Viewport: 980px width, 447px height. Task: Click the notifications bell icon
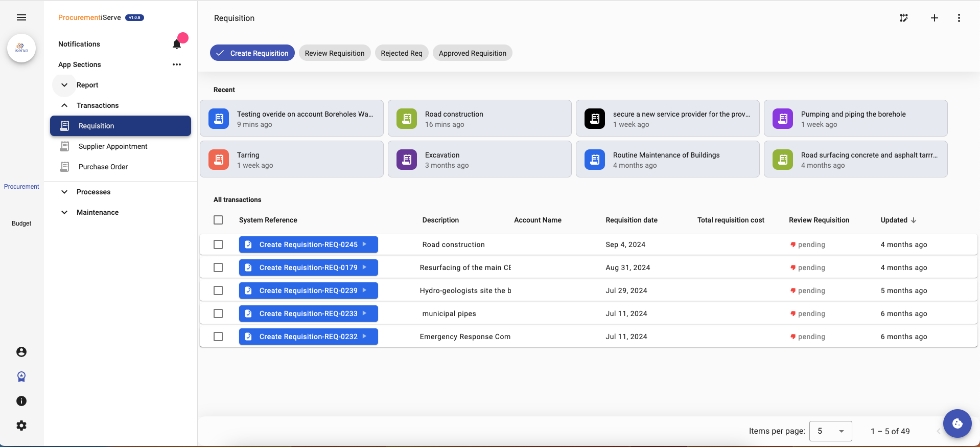coord(177,44)
